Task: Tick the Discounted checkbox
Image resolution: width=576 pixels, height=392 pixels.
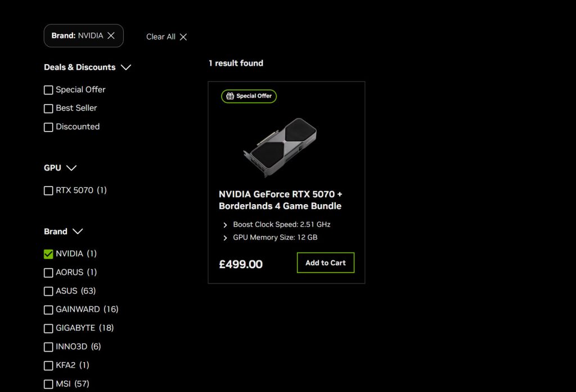Action: [48, 127]
